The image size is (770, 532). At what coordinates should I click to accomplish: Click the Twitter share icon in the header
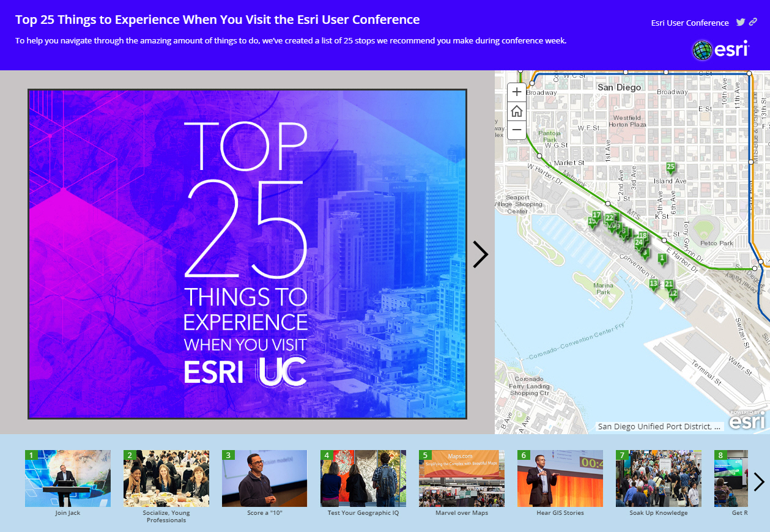click(739, 22)
